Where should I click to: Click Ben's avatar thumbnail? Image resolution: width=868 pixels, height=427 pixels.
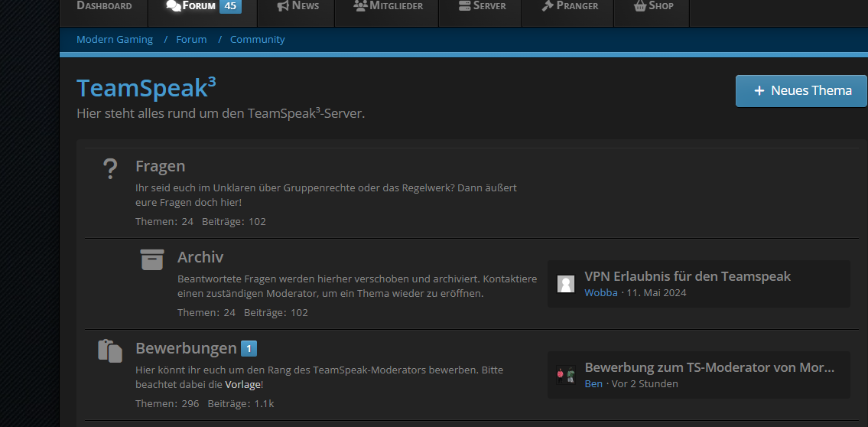(566, 375)
